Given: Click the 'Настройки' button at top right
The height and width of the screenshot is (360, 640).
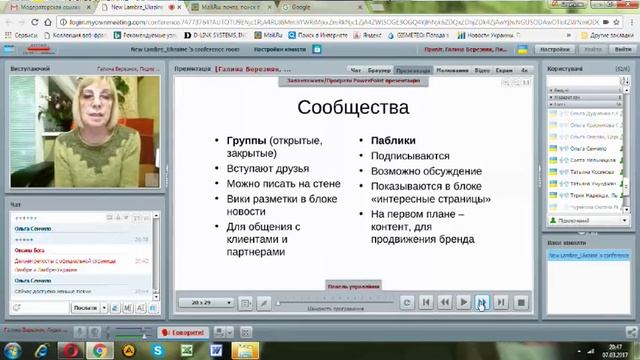Looking at the screenshot, I should point(554,49).
